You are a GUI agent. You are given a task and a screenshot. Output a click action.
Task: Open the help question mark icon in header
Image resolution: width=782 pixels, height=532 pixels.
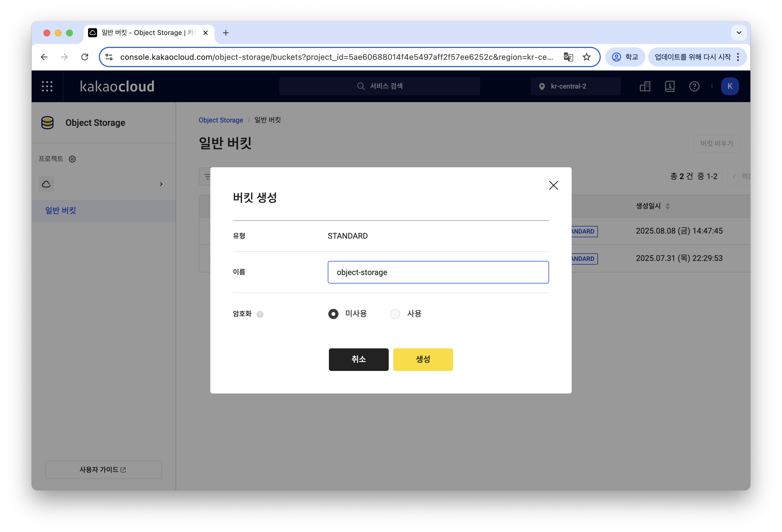694,86
